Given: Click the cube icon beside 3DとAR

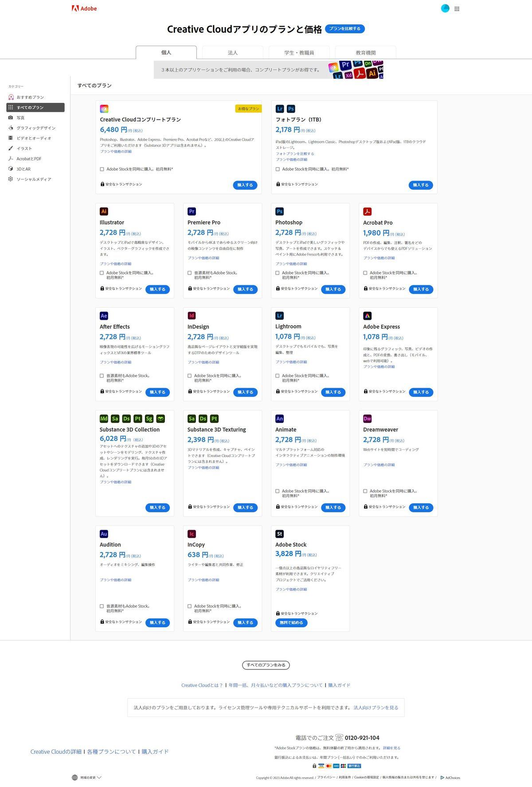Looking at the screenshot, I should 11,169.
